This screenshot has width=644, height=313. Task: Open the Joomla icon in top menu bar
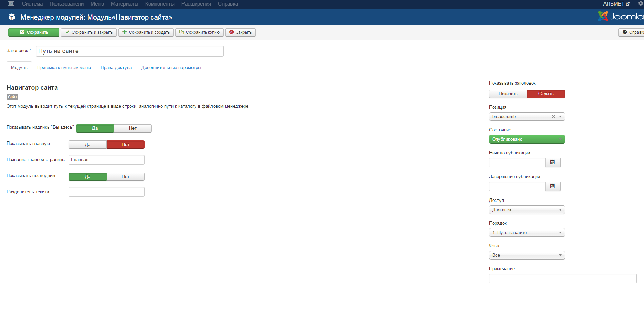pos(11,4)
